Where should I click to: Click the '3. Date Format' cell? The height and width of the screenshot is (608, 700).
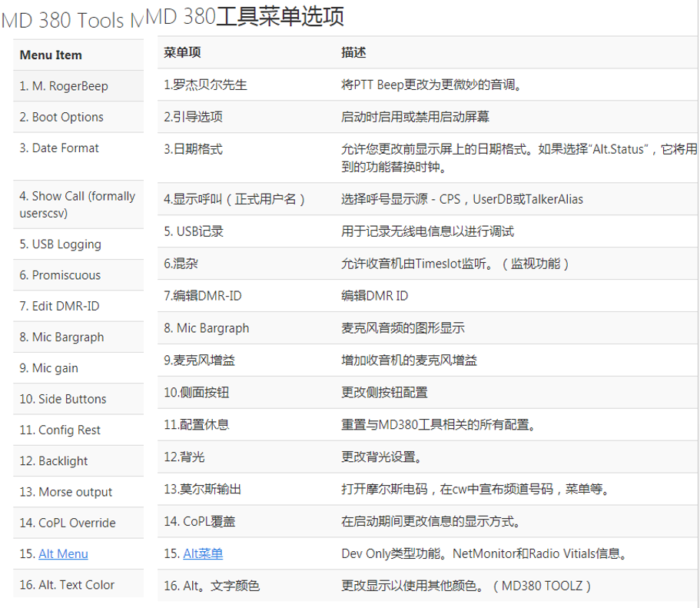(59, 148)
